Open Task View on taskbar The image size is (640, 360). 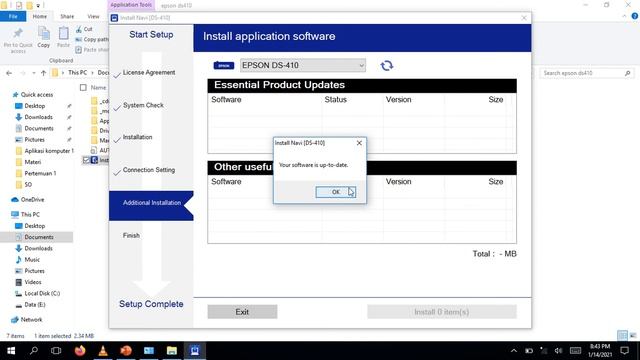pos(56,351)
